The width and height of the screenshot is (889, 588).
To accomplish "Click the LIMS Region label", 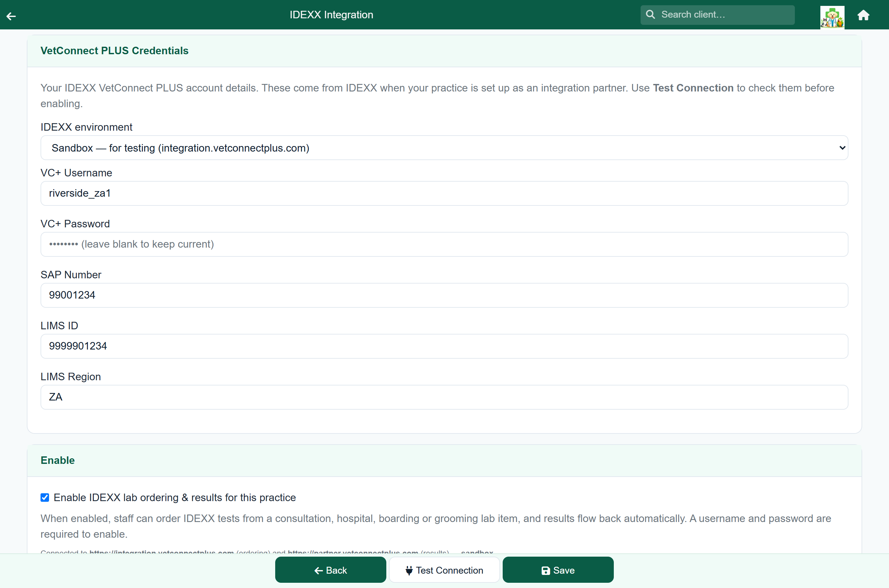I will (x=71, y=377).
